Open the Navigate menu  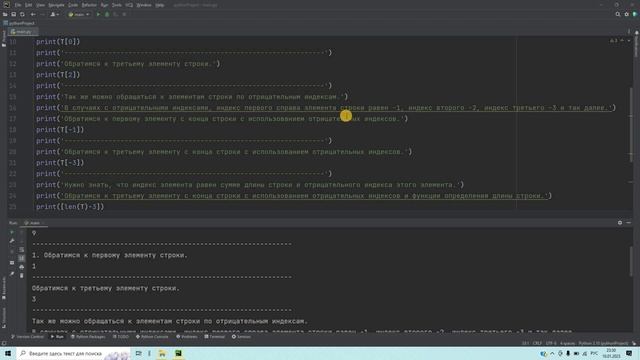[56, 5]
